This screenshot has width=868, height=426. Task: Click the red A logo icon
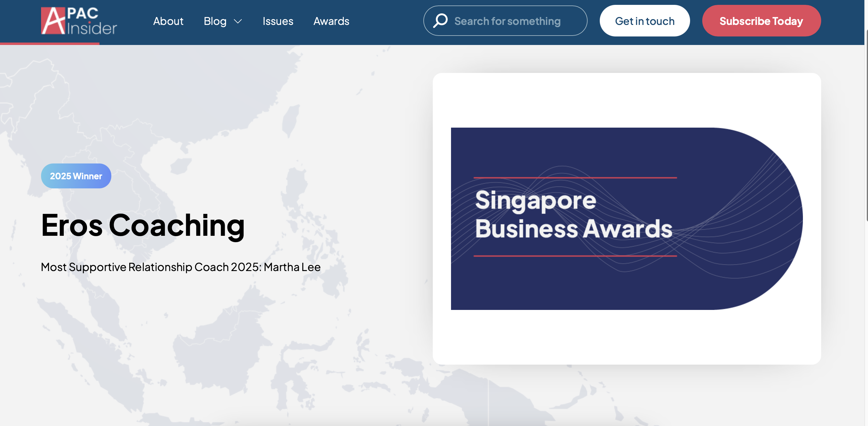[x=53, y=21]
